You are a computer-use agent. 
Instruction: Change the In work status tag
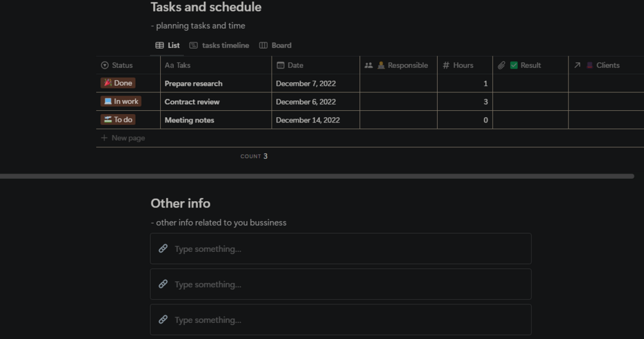pyautogui.click(x=120, y=101)
